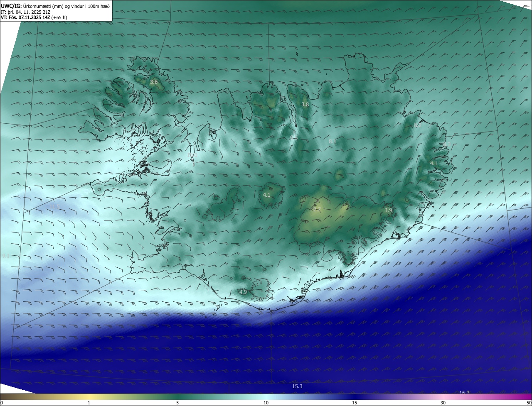This screenshot has width=532, height=406.
Task: Click the 0 tick on the color scale
Action: (x=2, y=403)
